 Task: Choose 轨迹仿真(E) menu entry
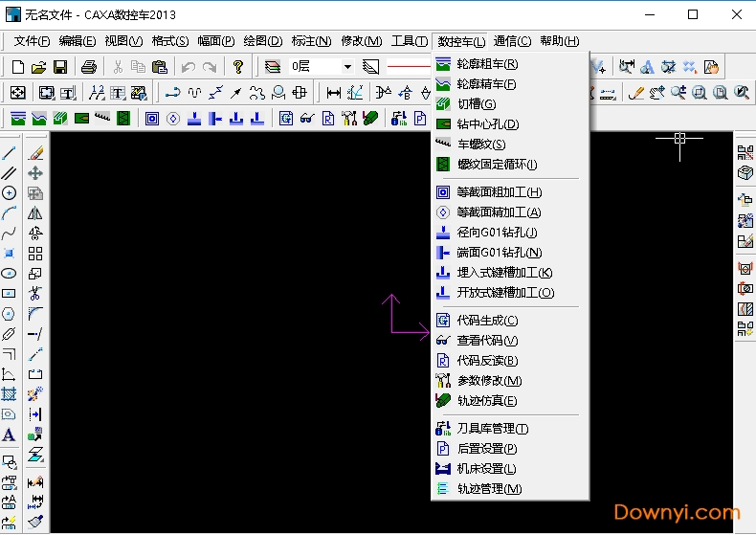tap(510, 401)
